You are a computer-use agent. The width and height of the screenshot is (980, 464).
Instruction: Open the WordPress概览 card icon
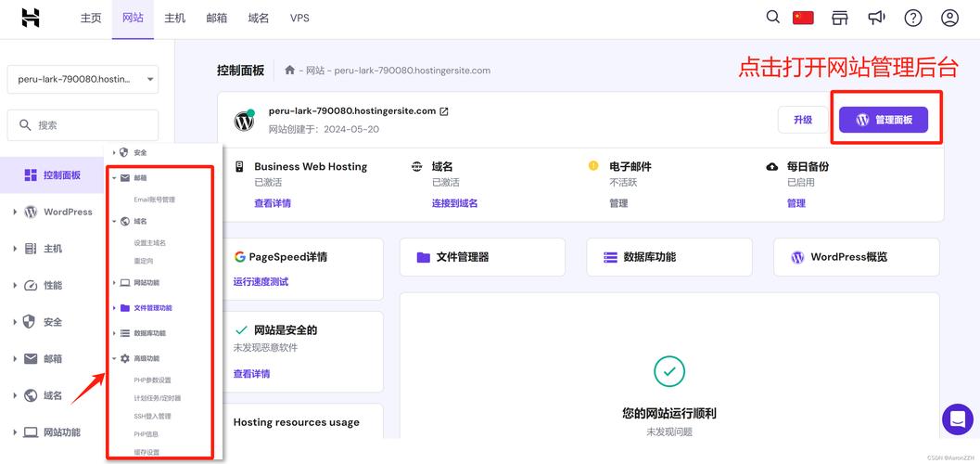[797, 257]
